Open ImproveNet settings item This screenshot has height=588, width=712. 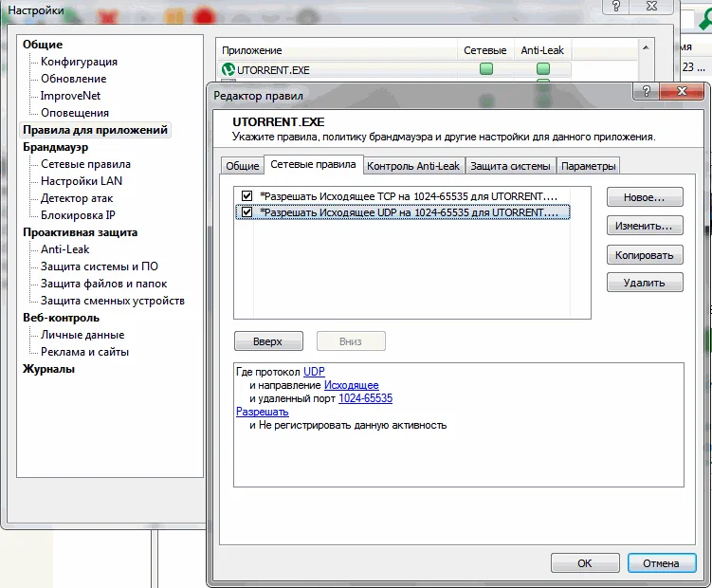[70, 96]
